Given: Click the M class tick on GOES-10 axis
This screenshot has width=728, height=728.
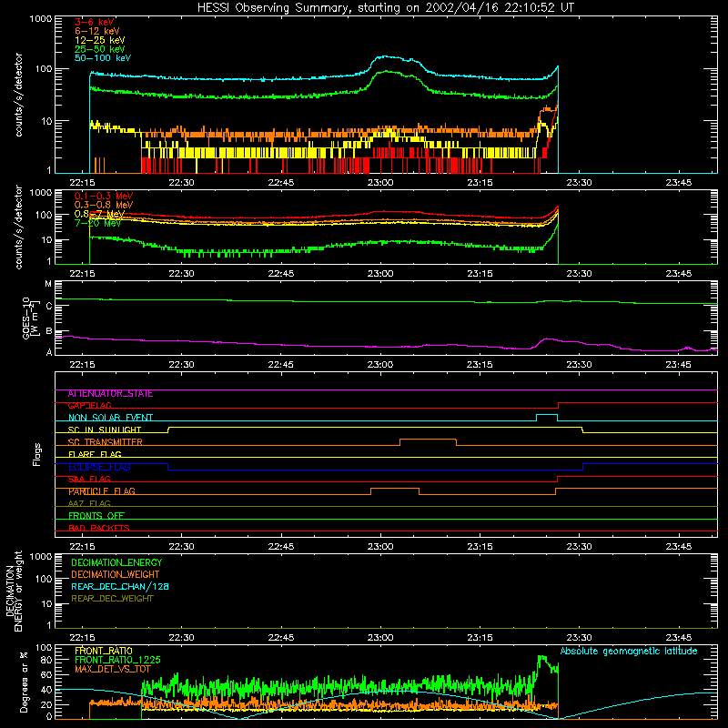Looking at the screenshot, I should pyautogui.click(x=48, y=284).
